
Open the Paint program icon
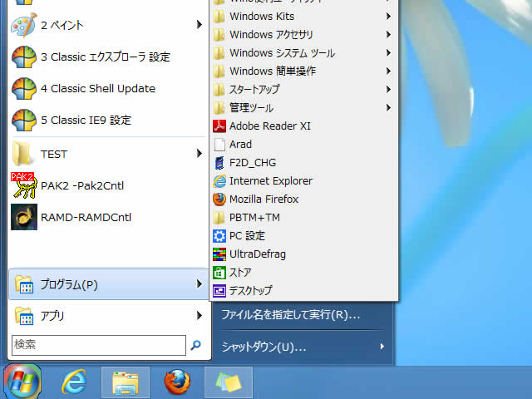tap(23, 25)
